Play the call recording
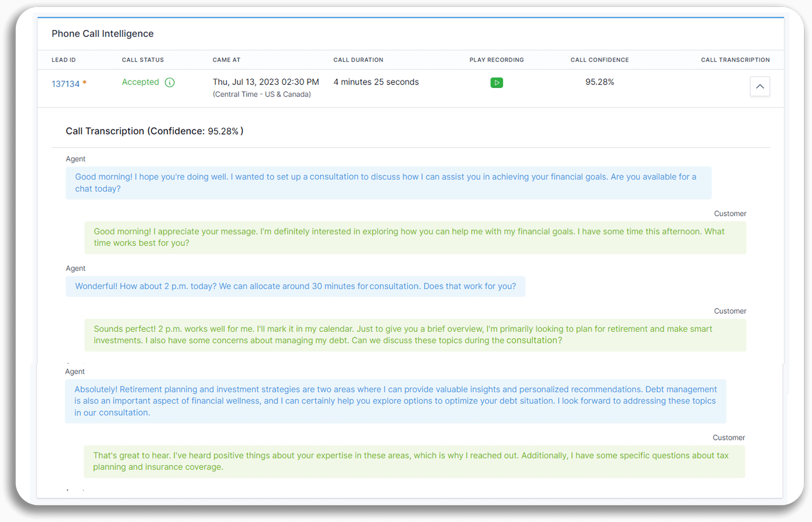This screenshot has width=812, height=522. point(496,82)
